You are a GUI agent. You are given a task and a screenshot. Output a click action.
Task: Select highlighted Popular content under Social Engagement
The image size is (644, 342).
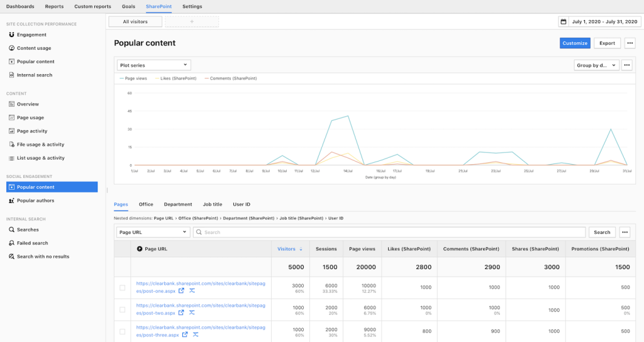(x=52, y=187)
